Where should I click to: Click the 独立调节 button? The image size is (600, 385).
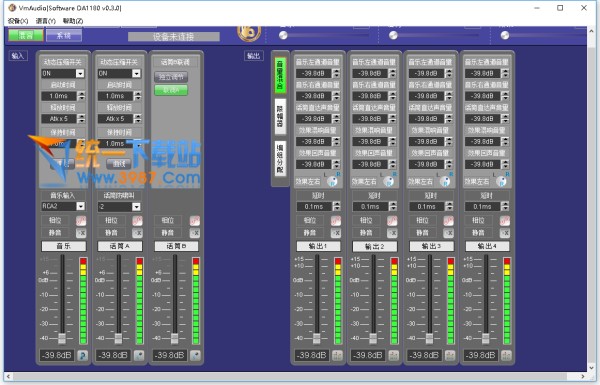point(171,77)
